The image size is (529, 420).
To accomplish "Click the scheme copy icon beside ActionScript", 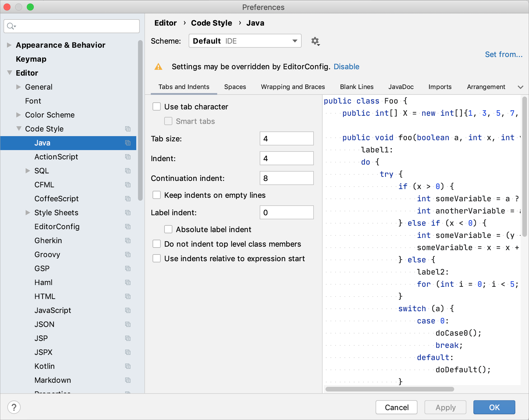I will (128, 157).
